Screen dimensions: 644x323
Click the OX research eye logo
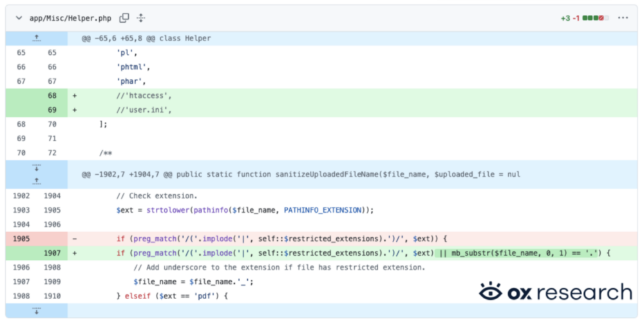[491, 292]
